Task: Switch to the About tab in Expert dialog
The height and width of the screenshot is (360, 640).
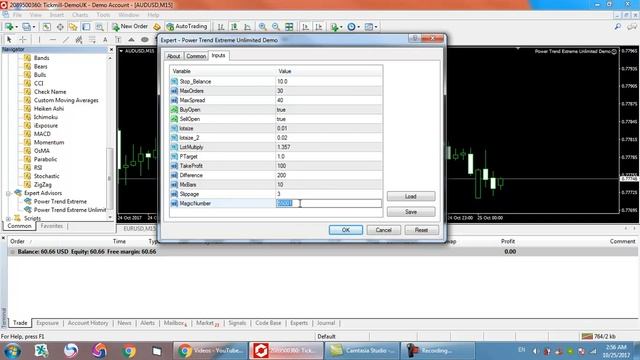Action: [173, 56]
